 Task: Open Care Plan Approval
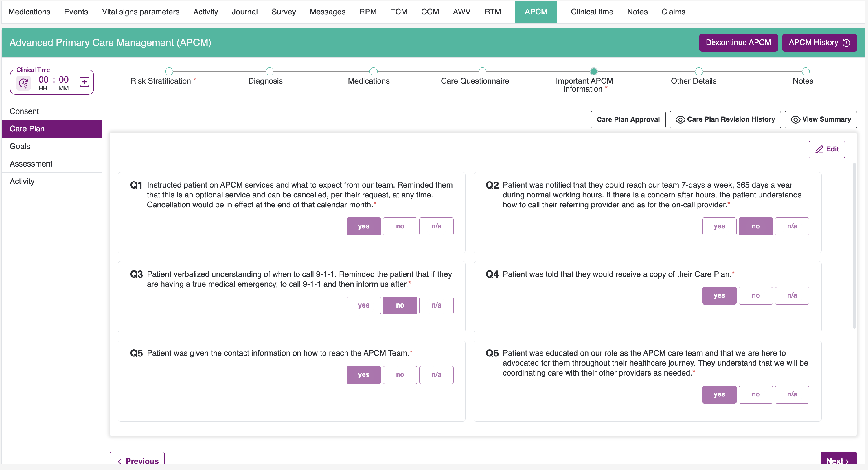[628, 120]
